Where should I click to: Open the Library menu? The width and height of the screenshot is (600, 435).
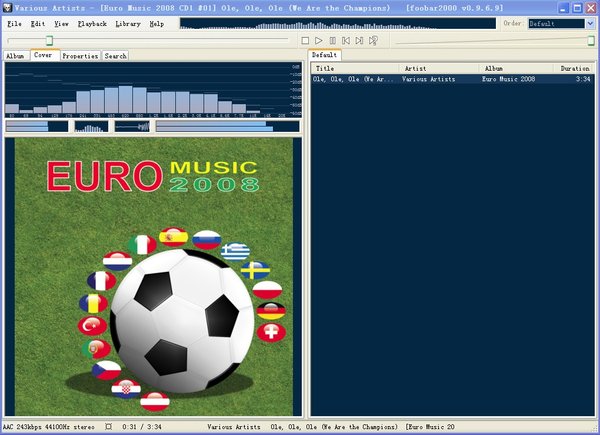128,24
